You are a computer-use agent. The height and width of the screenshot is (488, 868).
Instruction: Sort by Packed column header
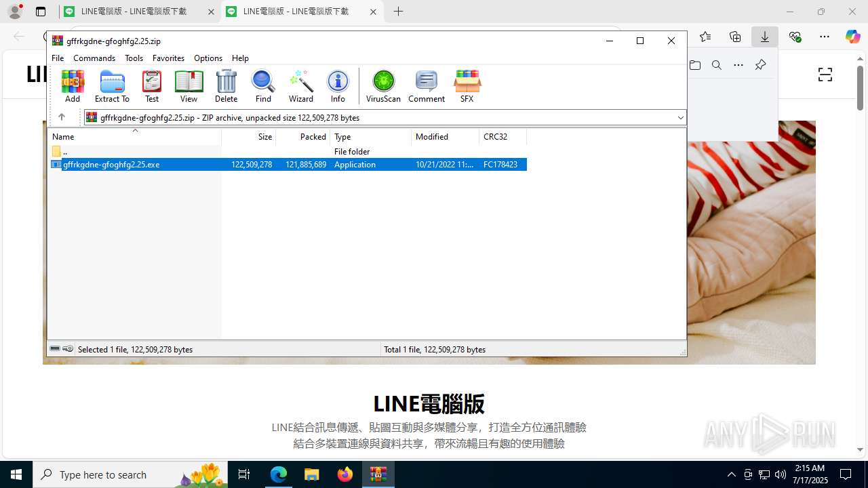pyautogui.click(x=303, y=137)
